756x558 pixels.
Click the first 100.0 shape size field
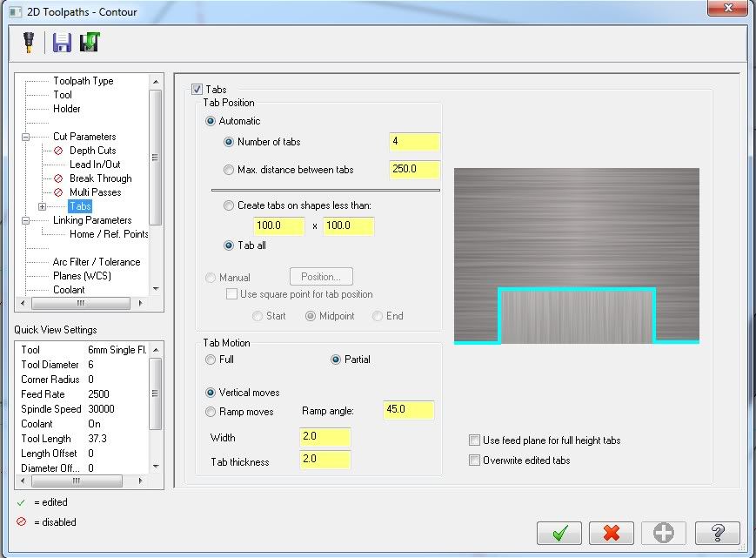point(278,225)
